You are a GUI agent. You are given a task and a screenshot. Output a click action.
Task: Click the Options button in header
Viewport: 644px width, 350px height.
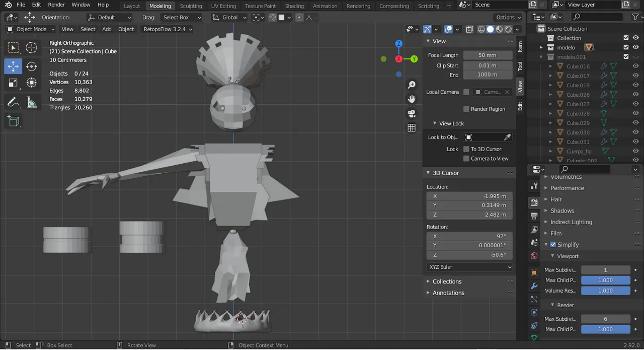point(509,17)
